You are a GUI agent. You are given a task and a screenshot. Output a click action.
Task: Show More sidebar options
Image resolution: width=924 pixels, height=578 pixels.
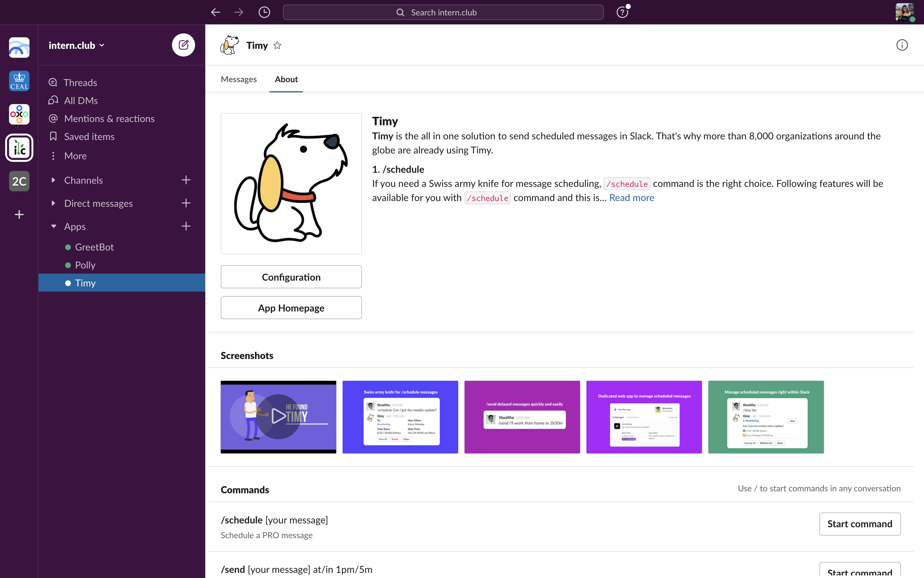coord(121,156)
